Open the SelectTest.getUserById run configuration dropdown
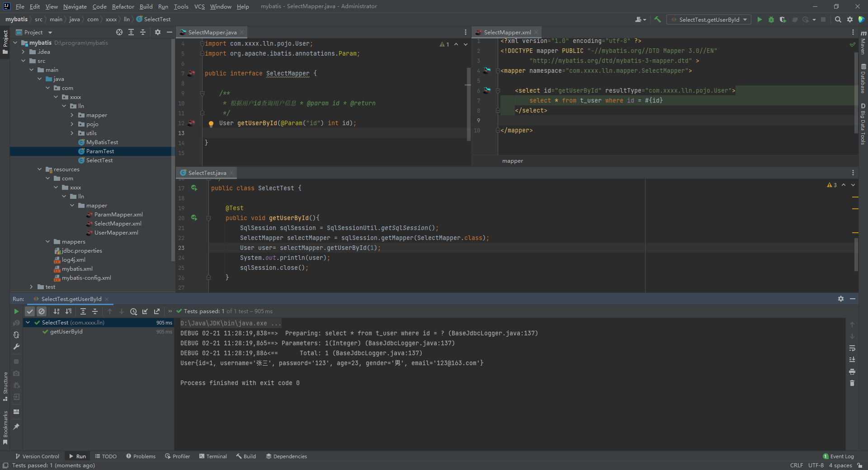868x470 pixels. click(x=709, y=19)
